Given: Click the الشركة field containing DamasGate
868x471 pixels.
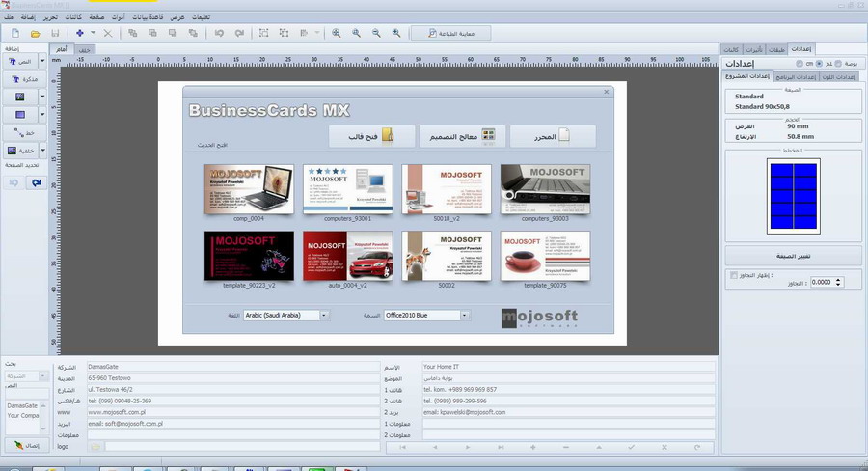Looking at the screenshot, I should [x=233, y=367].
